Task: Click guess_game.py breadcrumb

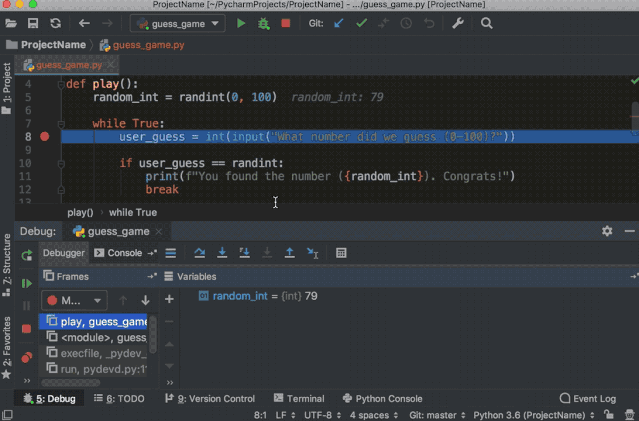Action: click(x=142, y=45)
